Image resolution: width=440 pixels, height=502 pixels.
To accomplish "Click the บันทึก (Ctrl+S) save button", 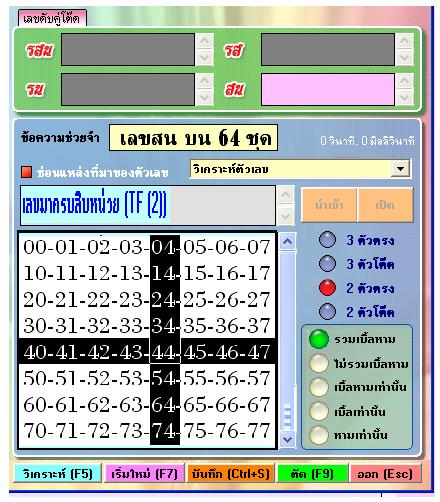I will [230, 473].
